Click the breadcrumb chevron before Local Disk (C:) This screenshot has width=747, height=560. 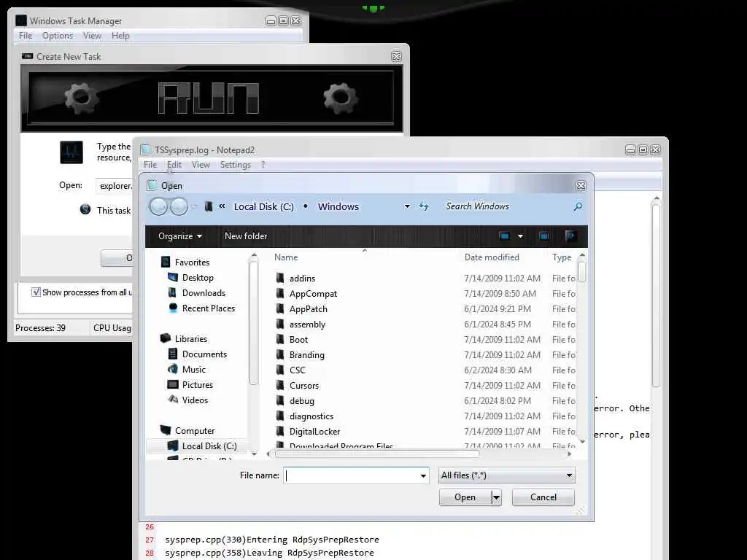222,206
